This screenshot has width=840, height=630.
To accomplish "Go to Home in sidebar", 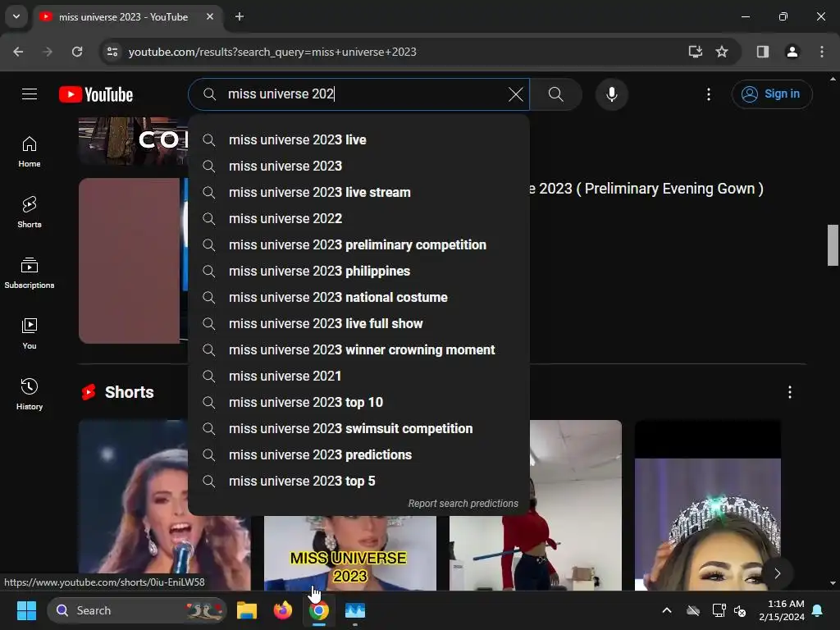I will tap(30, 152).
